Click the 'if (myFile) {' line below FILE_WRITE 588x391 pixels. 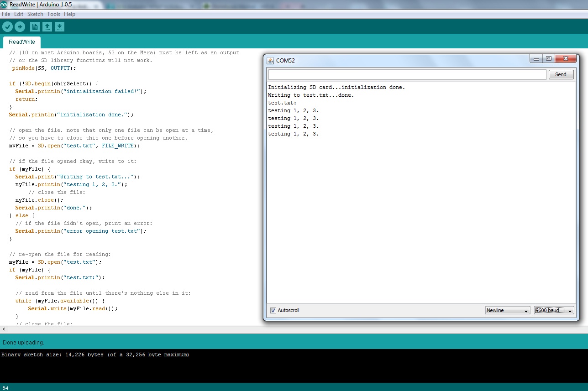click(30, 169)
